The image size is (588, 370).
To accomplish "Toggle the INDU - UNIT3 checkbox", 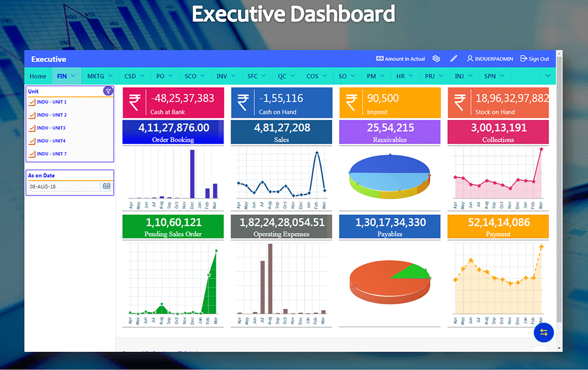I will tap(32, 128).
